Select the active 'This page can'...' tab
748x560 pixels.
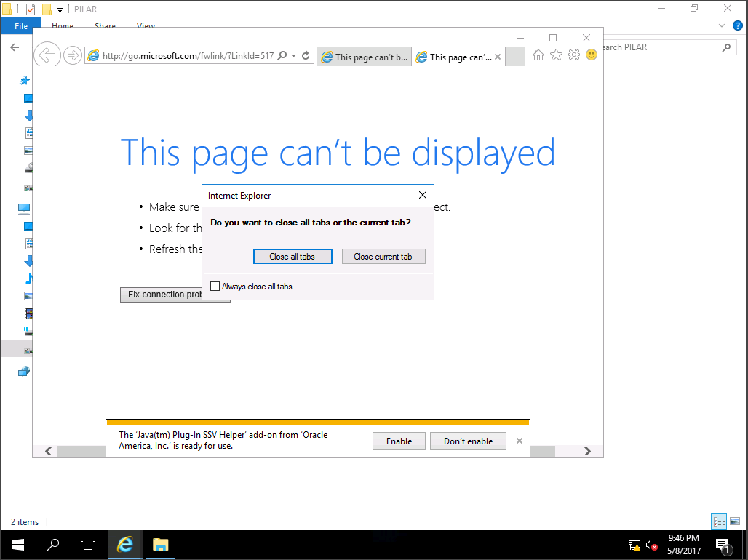[x=453, y=57]
